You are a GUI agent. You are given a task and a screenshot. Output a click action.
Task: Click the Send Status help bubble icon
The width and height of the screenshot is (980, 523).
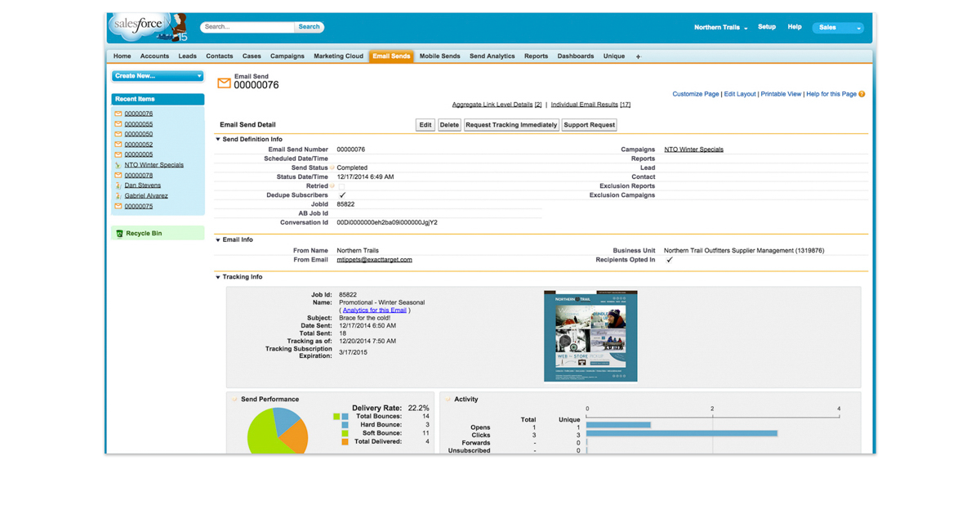coord(332,168)
